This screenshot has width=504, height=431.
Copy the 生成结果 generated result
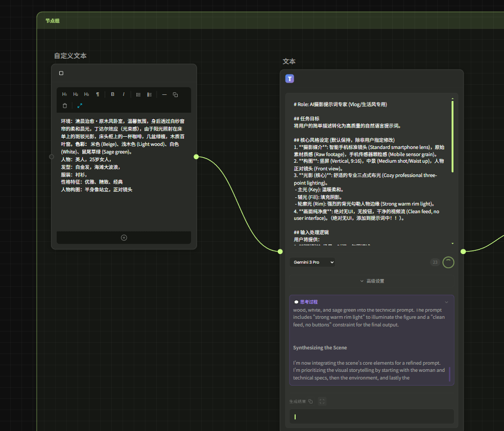(310, 401)
